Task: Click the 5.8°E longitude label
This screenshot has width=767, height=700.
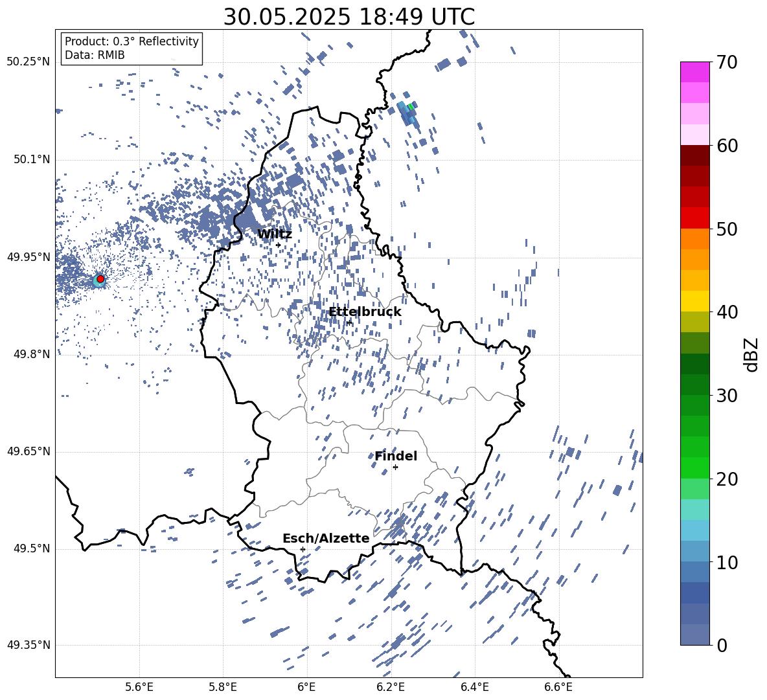Action: pos(223,687)
